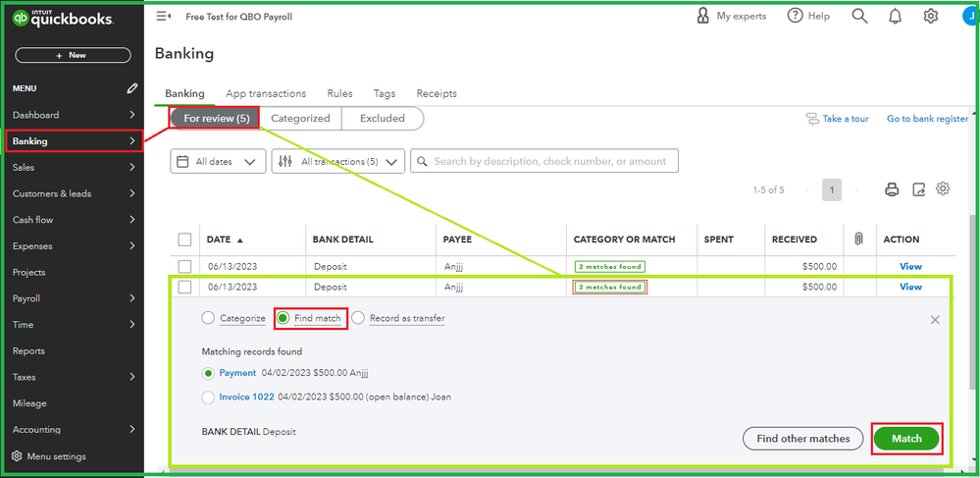Click Find other matches button
Image resolution: width=980 pixels, height=478 pixels.
(803, 439)
